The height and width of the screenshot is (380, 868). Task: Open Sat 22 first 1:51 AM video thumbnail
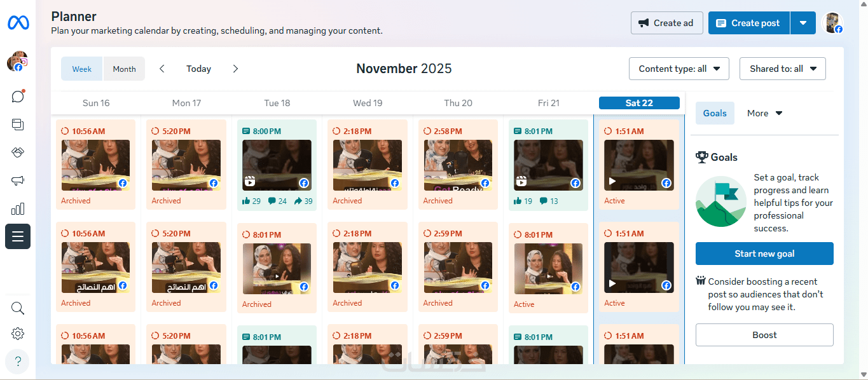point(638,165)
